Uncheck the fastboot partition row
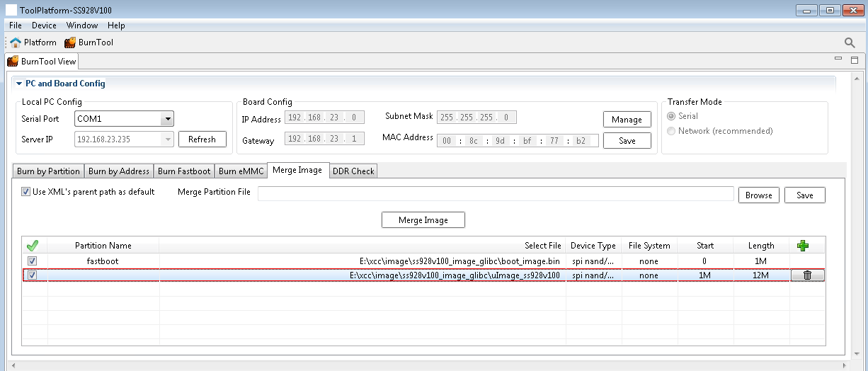Viewport: 868px width, 371px height. pyautogui.click(x=32, y=261)
